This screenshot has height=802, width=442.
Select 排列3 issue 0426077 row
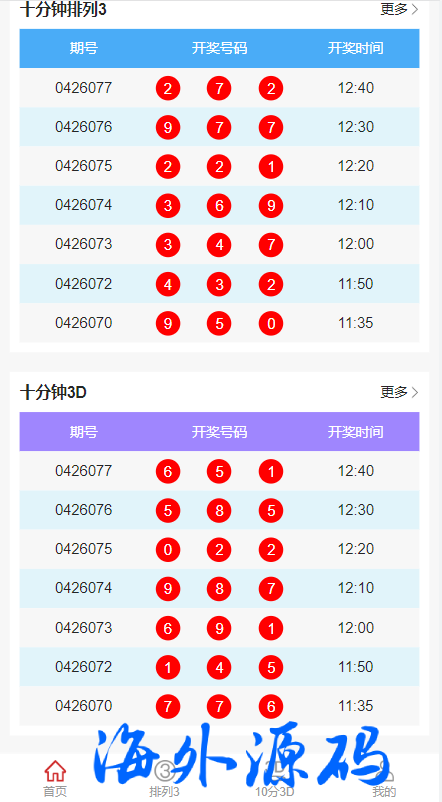pyautogui.click(x=219, y=88)
